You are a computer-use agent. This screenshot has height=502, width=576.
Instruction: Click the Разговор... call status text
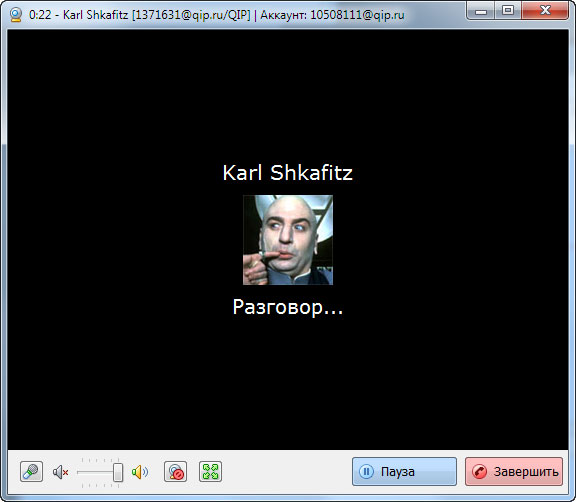(288, 307)
